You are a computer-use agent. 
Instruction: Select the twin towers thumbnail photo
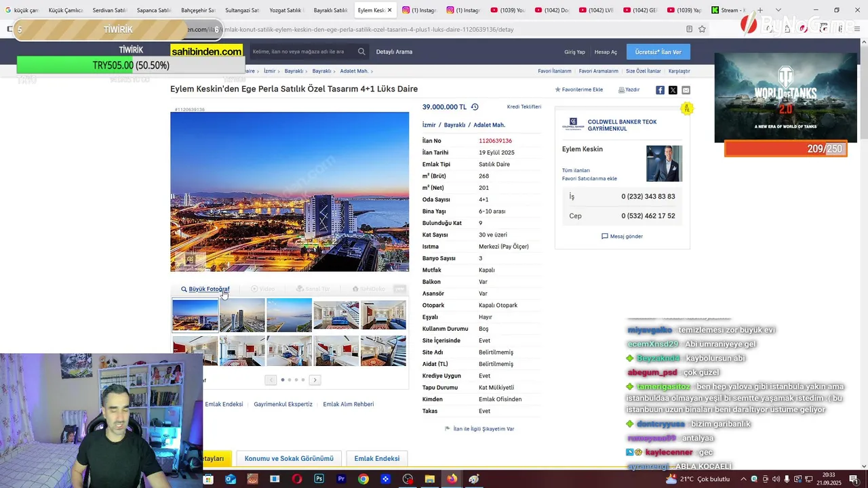coord(242,315)
